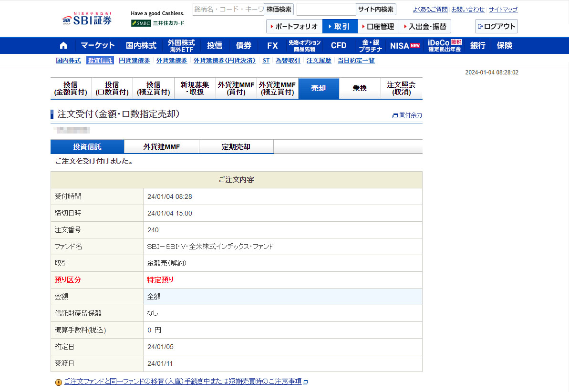Click the site search input field
The width and height of the screenshot is (569, 392).
pyautogui.click(x=326, y=10)
